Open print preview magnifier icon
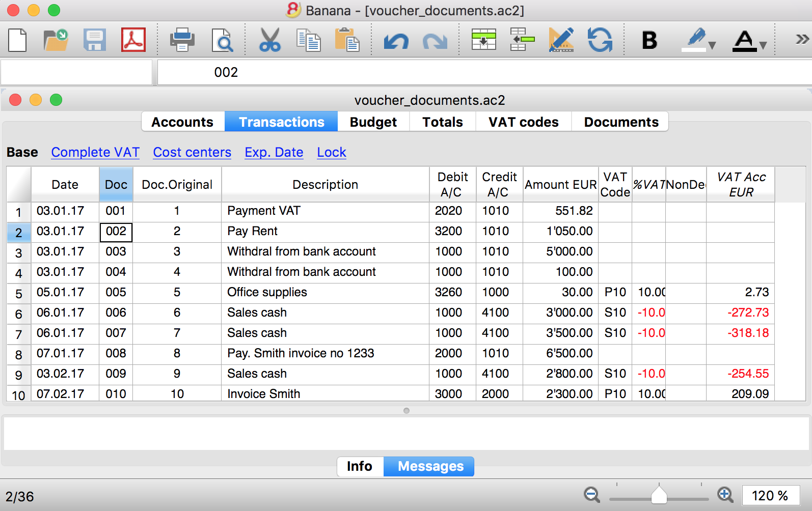The height and width of the screenshot is (511, 812). (x=222, y=40)
